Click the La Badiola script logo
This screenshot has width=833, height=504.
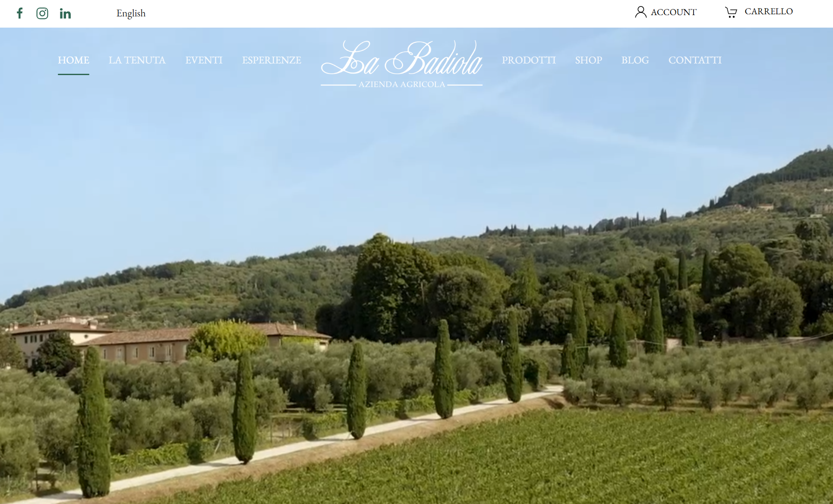402,58
